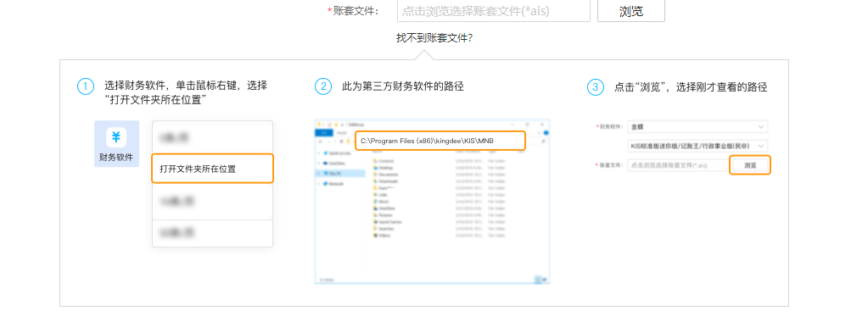Open the KIS标准版迷你版 dropdown in step 3

697,146
